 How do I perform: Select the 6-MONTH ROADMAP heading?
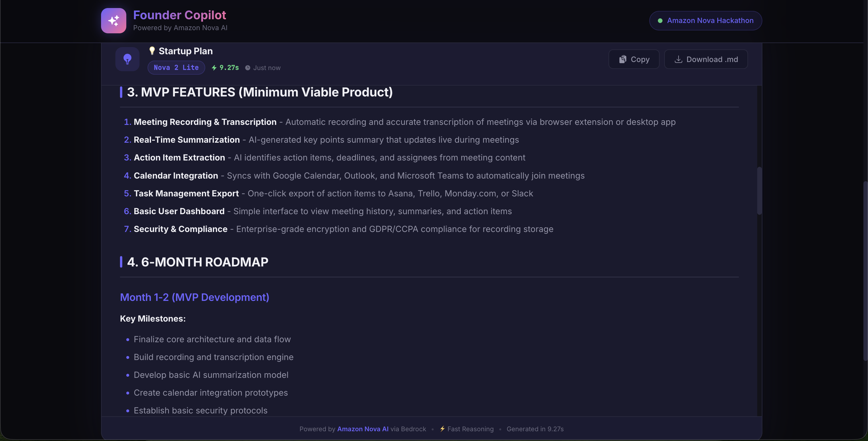point(197,262)
